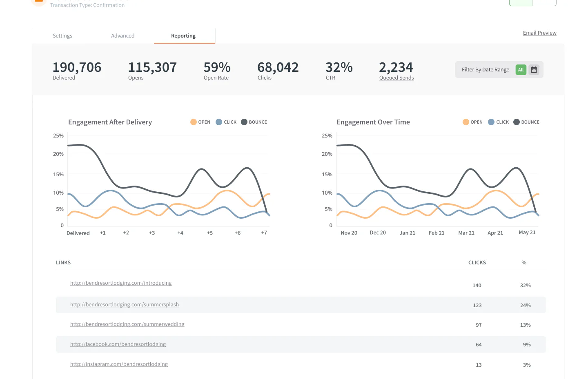Viewport: 588px width, 379px height.
Task: Click the % column header
Action: [x=524, y=263]
